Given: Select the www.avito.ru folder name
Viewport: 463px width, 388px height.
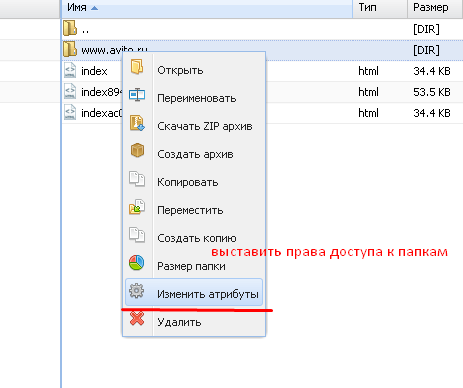Looking at the screenshot, I should click(x=114, y=50).
